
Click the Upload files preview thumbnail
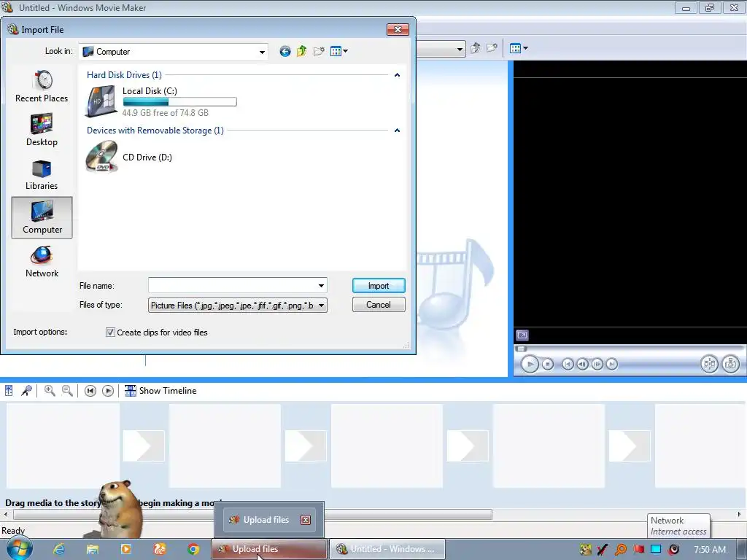[269, 520]
